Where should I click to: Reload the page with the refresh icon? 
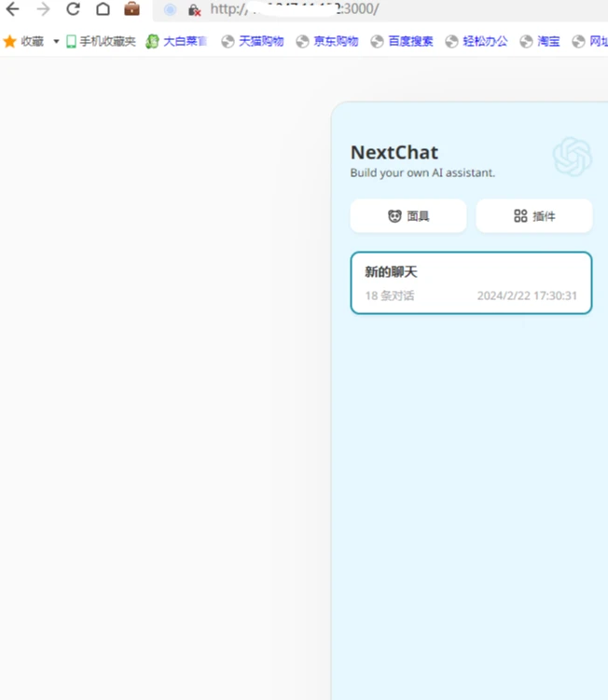coord(73,9)
